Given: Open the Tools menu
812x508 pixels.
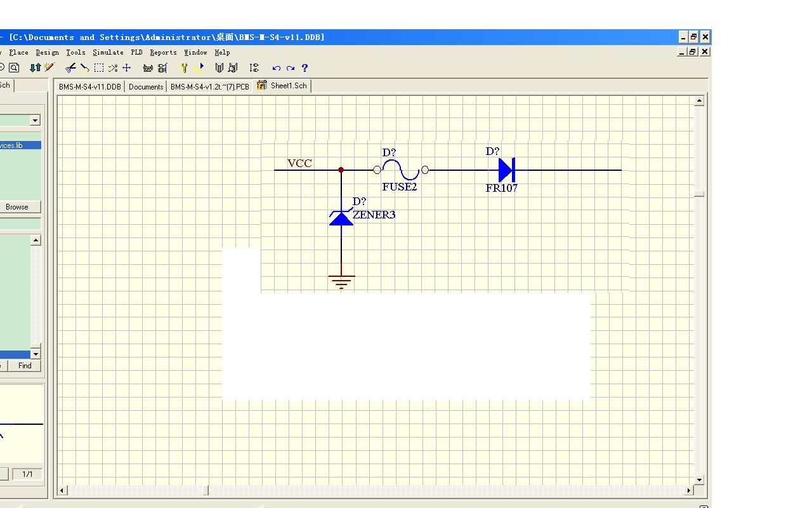Looking at the screenshot, I should pos(75,53).
